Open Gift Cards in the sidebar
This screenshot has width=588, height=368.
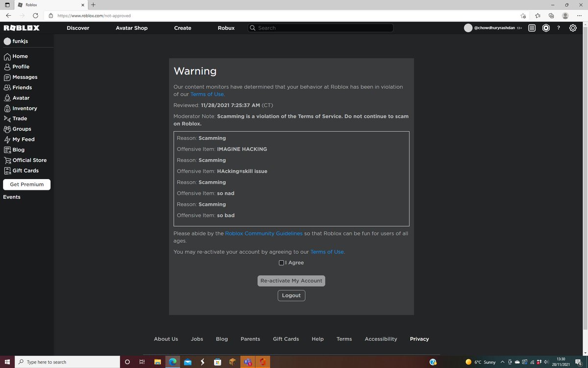click(x=21, y=171)
